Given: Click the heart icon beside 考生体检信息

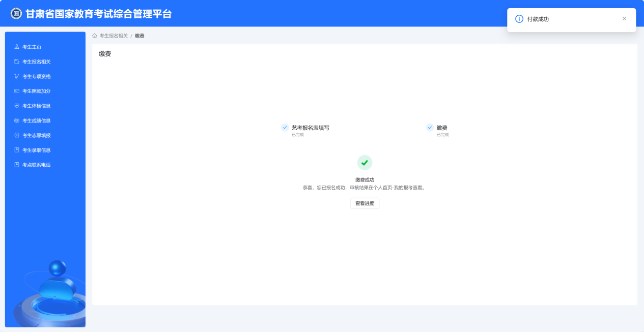Looking at the screenshot, I should (17, 106).
